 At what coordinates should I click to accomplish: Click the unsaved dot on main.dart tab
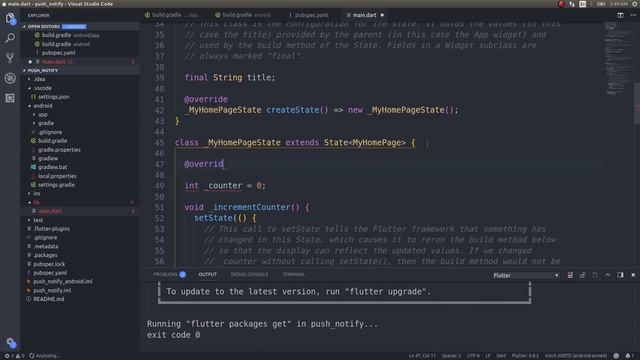[x=382, y=15]
